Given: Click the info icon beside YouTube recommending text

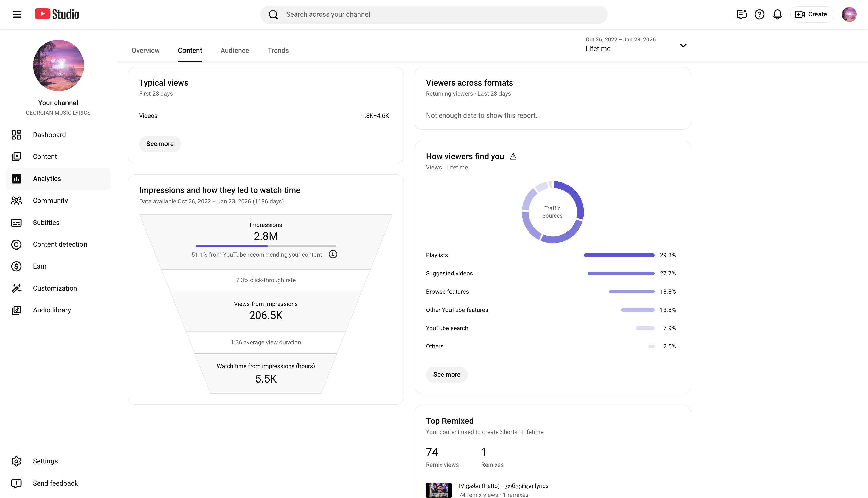Looking at the screenshot, I should tap(333, 254).
